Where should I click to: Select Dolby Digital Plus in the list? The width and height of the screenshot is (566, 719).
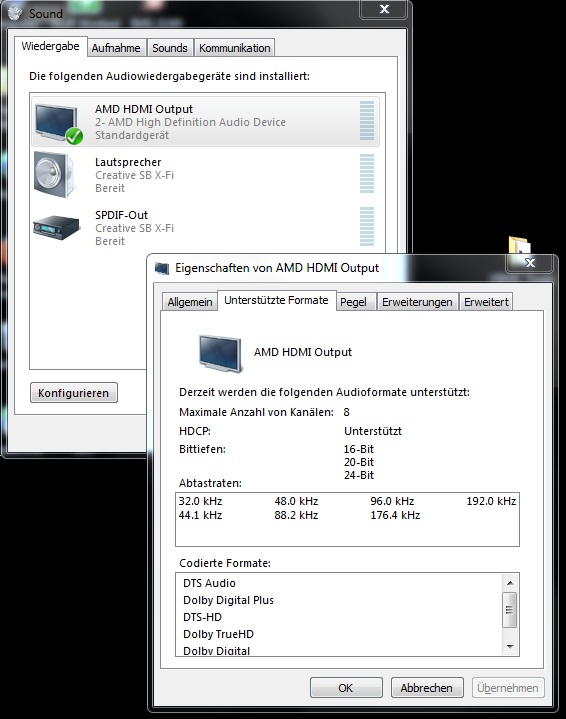point(228,600)
